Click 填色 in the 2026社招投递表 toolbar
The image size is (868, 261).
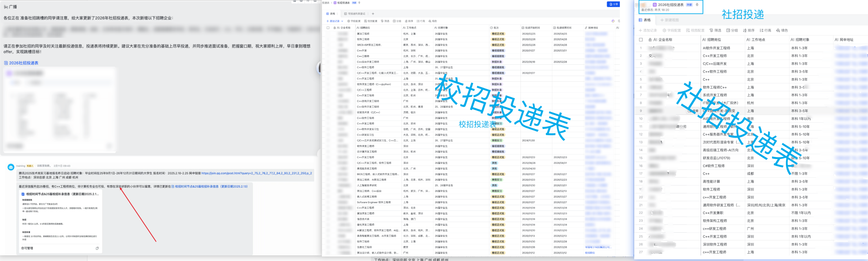point(782,30)
